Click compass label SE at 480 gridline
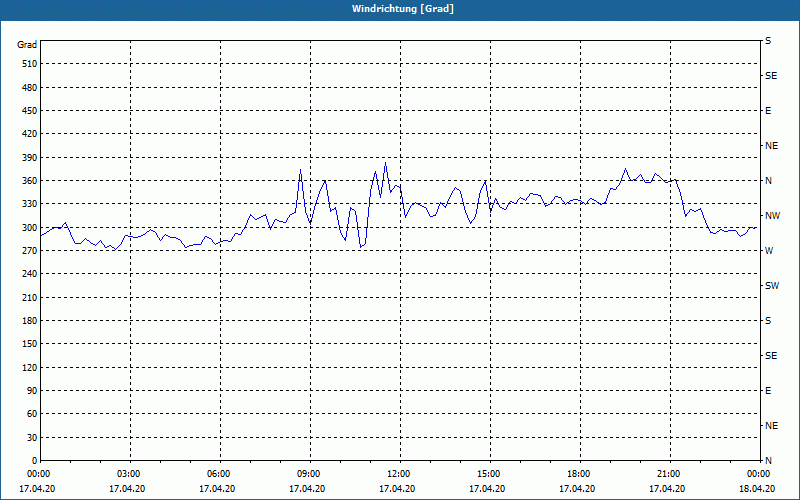This screenshot has width=800, height=500. point(771,76)
